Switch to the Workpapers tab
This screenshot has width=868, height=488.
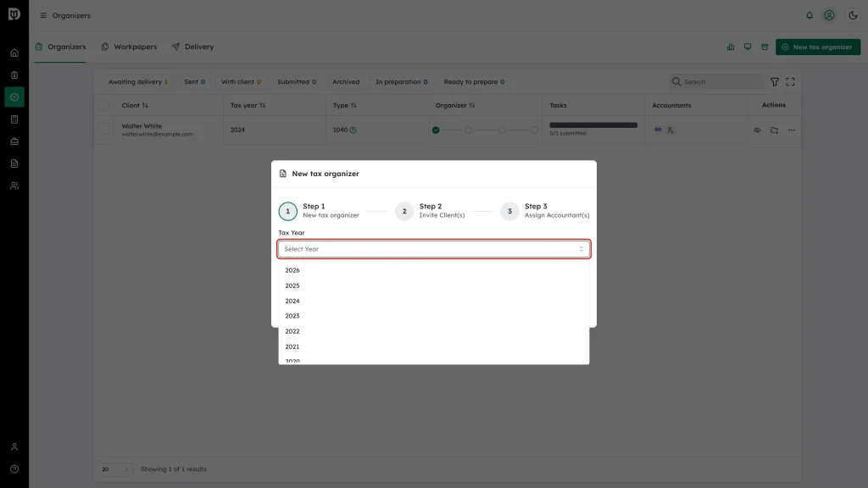129,47
